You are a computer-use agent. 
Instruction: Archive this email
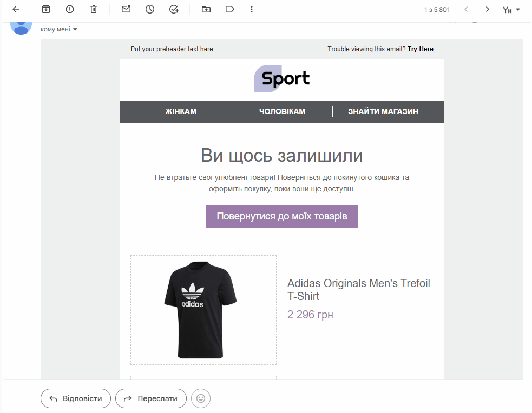coord(46,10)
